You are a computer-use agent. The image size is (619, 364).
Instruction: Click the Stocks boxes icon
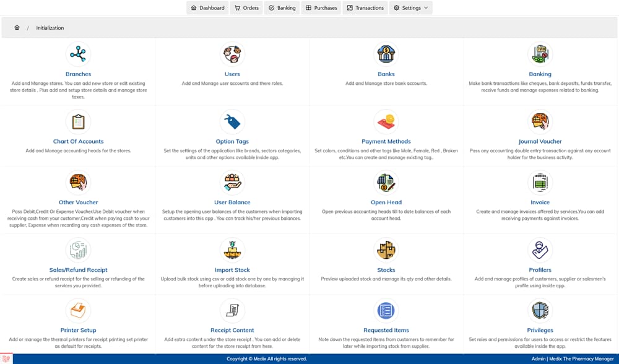pyautogui.click(x=386, y=250)
